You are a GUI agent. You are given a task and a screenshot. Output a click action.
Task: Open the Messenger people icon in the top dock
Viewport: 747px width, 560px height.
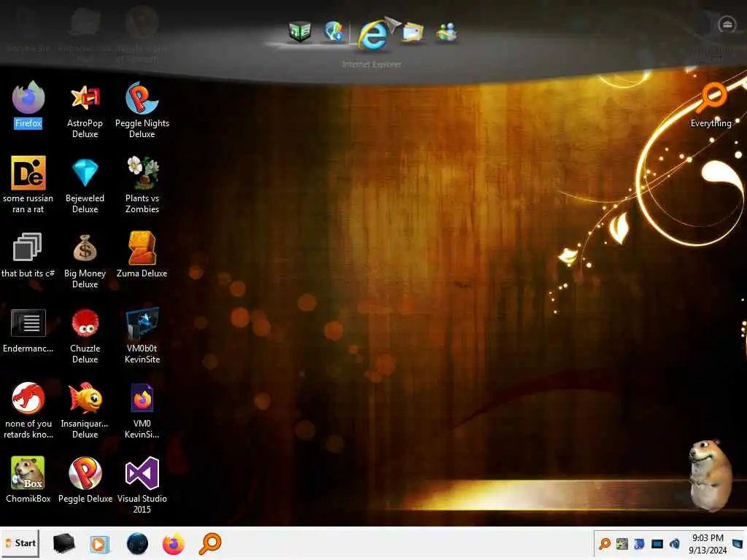(x=447, y=32)
